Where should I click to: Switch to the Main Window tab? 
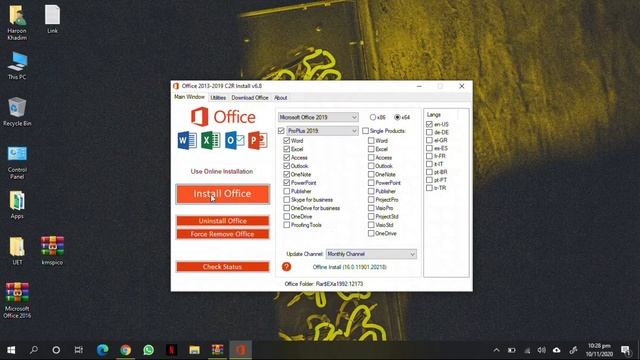click(x=189, y=97)
